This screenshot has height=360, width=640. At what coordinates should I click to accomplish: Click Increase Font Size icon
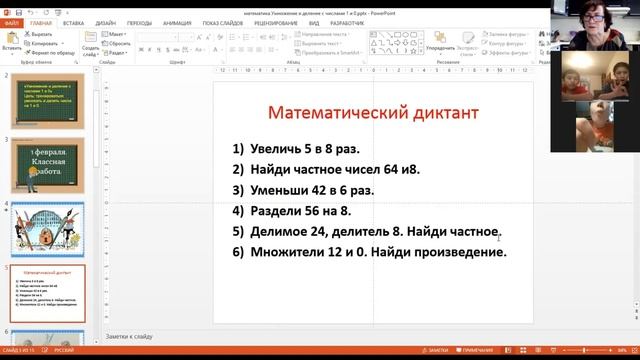[x=199, y=38]
